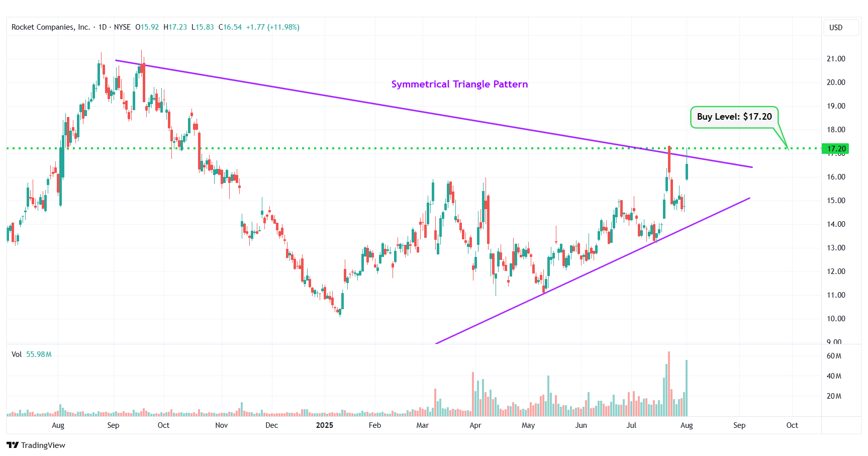The height and width of the screenshot is (456, 868).
Task: Click the 20.00 price axis label
Action: pyautogui.click(x=836, y=82)
